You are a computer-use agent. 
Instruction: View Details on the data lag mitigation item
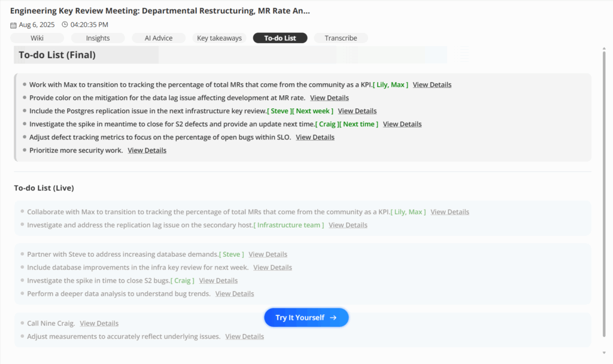pos(329,98)
